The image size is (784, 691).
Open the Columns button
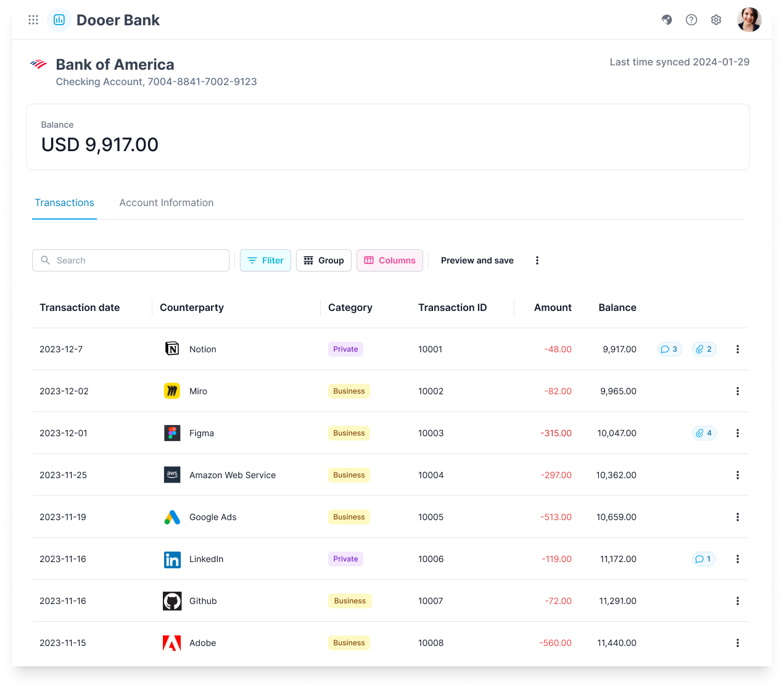390,260
